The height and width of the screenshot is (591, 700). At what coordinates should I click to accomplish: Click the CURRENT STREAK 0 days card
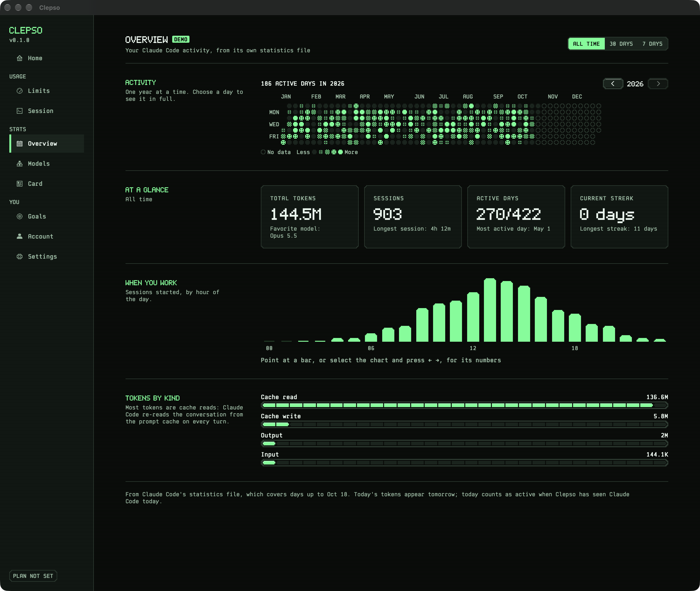click(620, 217)
